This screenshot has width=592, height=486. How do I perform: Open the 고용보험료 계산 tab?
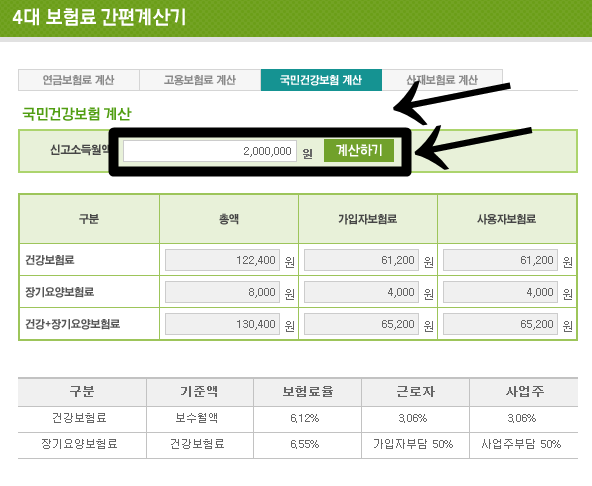200,80
